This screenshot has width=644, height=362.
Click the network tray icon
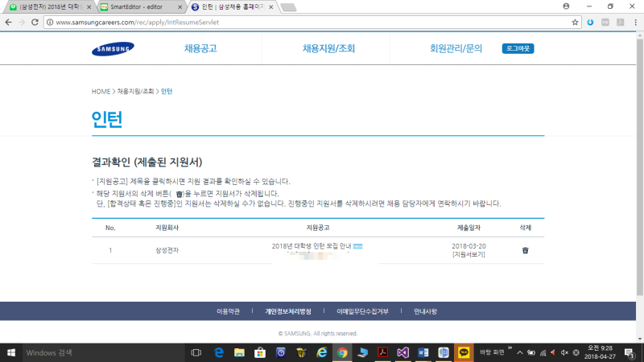543,352
